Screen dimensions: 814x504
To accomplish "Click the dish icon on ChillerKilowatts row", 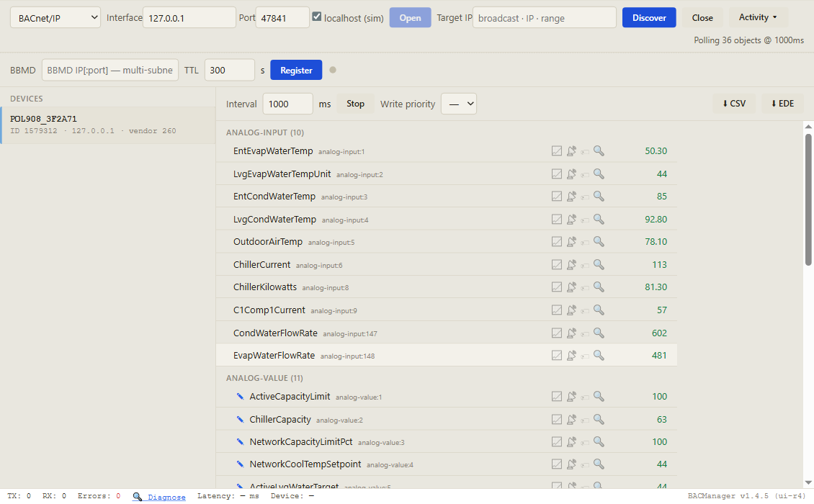I will (571, 287).
